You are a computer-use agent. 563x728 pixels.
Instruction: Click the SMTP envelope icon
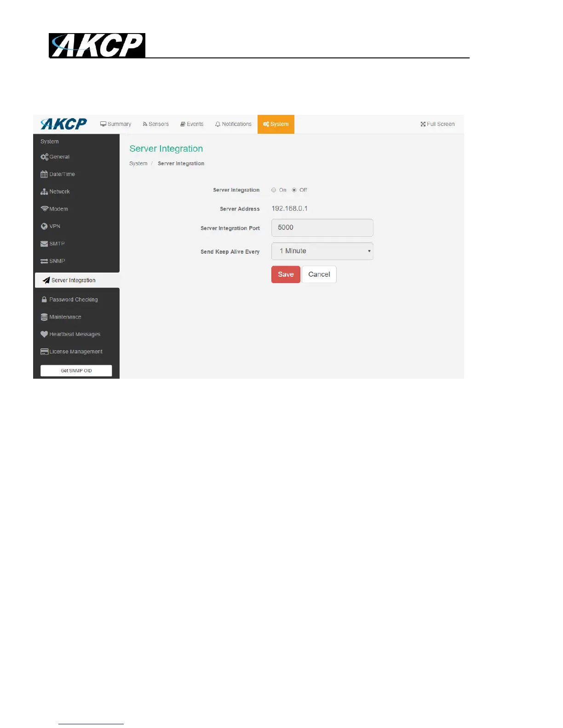(44, 244)
